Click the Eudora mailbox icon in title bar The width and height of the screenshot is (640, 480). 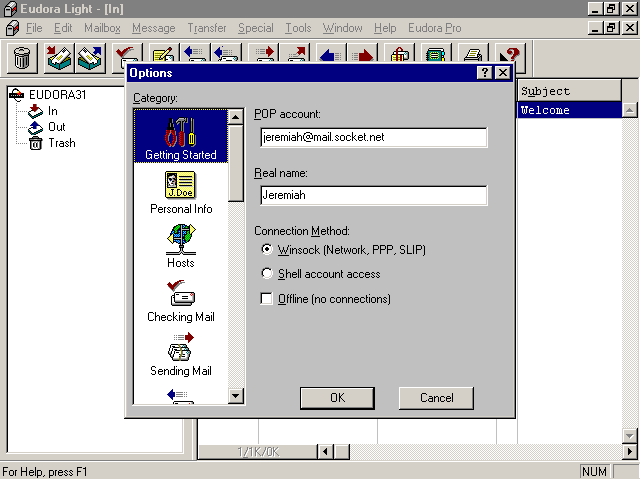pyautogui.click(x=10, y=9)
